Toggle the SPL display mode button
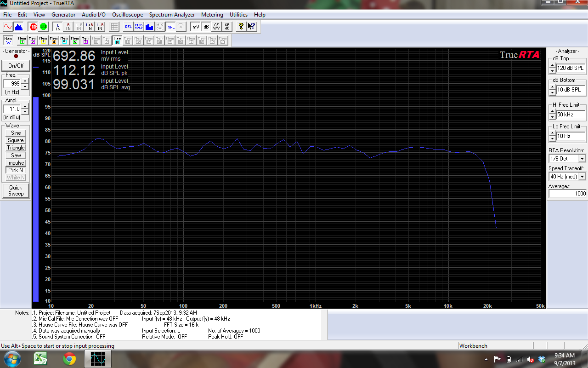This screenshot has height=368, width=588. pyautogui.click(x=171, y=27)
